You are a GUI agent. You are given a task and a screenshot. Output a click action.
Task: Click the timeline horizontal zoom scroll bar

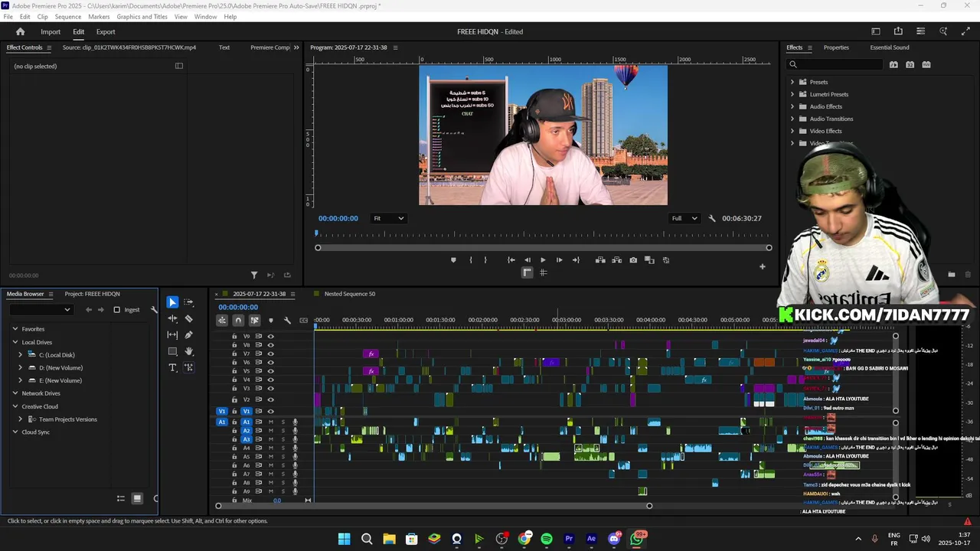(433, 506)
